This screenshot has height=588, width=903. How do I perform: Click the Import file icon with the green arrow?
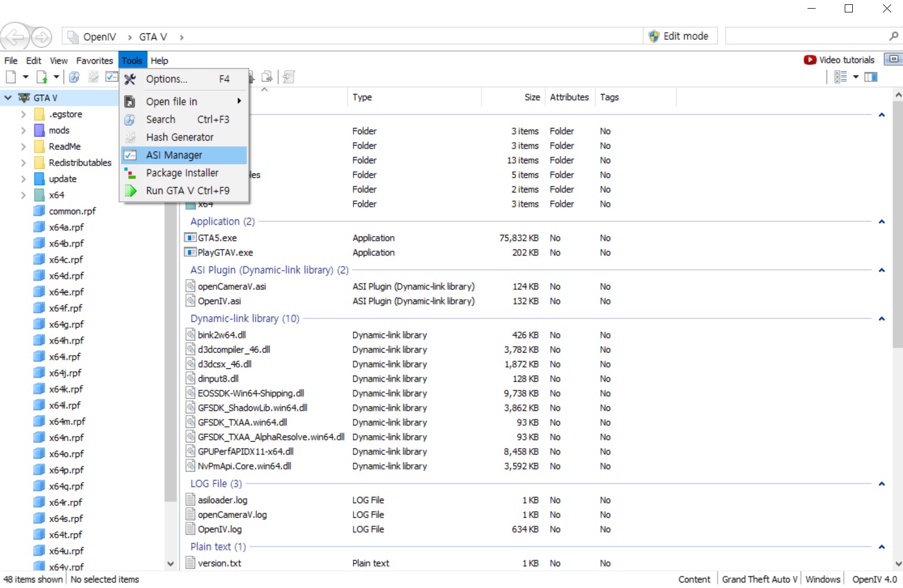42,77
